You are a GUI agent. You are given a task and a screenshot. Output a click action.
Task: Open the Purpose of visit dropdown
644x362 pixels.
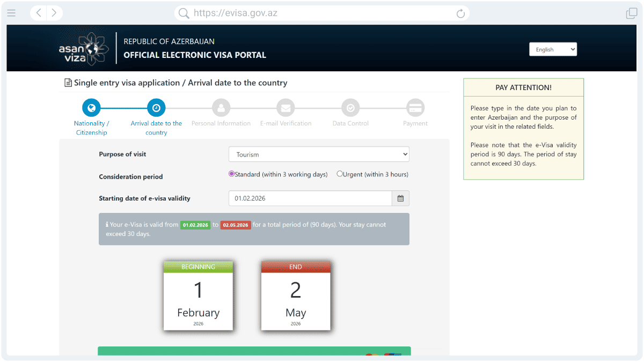tap(319, 154)
